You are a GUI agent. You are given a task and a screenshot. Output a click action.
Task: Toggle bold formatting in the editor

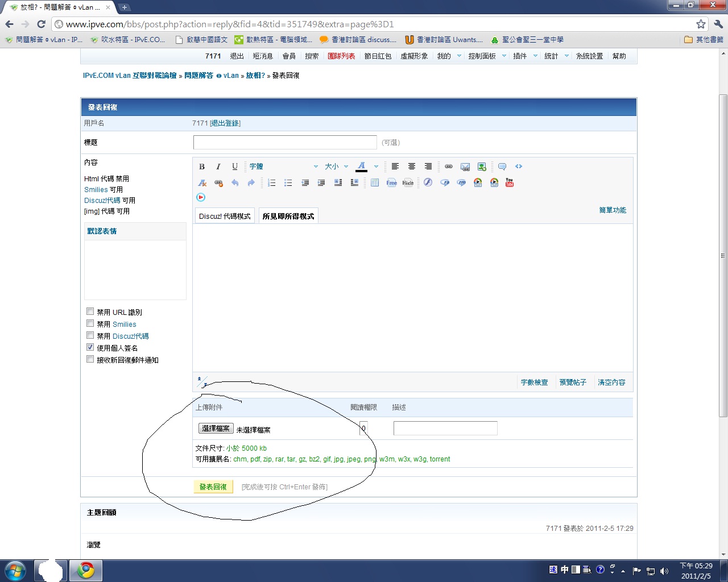202,167
